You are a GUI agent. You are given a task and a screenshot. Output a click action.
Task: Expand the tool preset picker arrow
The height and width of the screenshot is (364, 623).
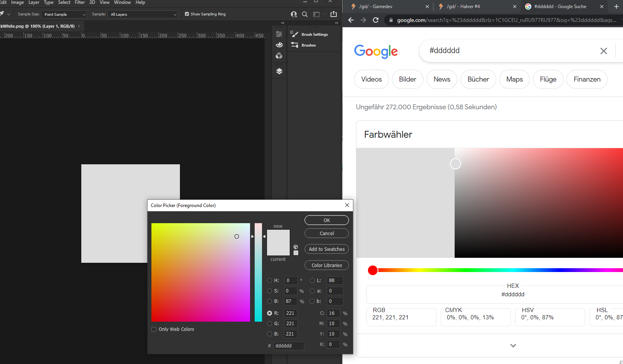click(8, 14)
